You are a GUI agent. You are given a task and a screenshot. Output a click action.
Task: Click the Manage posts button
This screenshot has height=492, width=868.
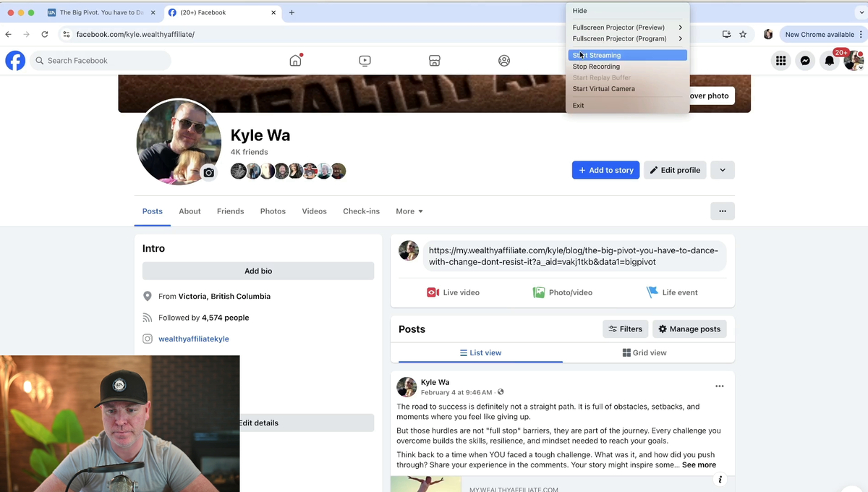(689, 329)
